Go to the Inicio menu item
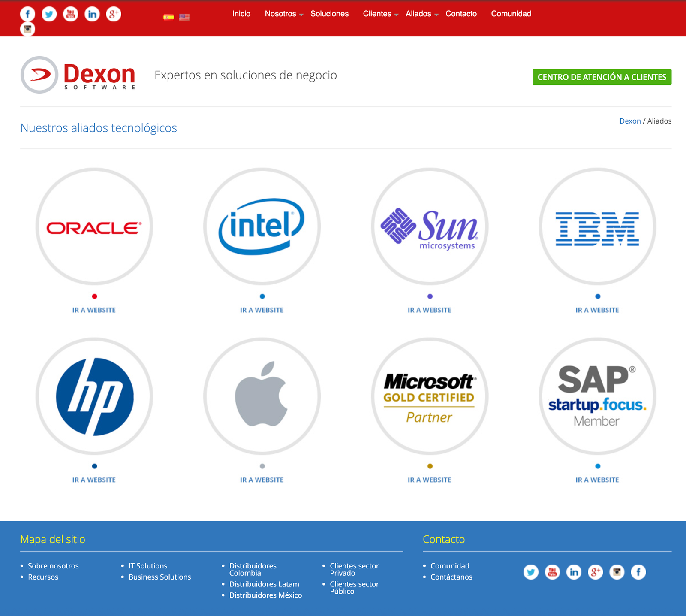 [241, 14]
